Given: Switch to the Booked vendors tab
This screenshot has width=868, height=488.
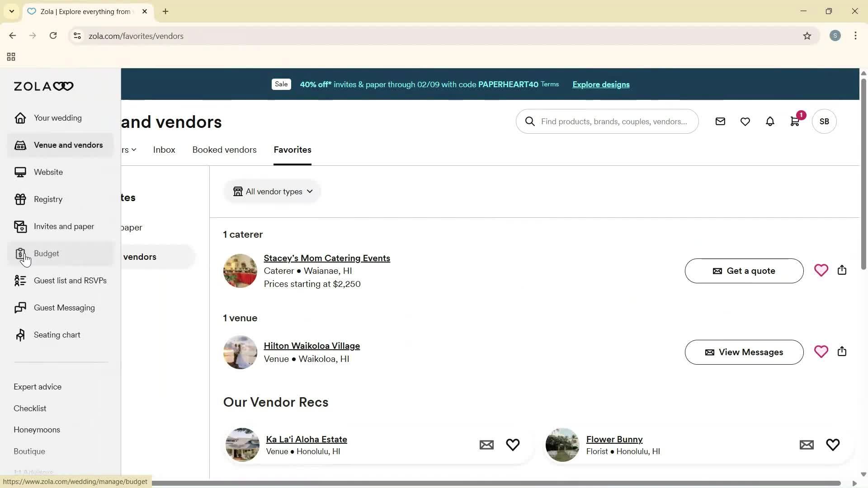Looking at the screenshot, I should 224,150.
